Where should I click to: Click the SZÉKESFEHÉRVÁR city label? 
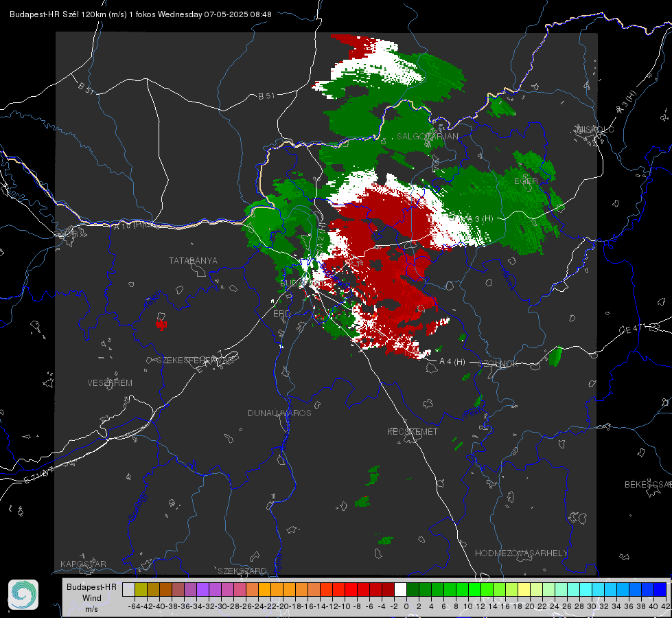coord(197,360)
